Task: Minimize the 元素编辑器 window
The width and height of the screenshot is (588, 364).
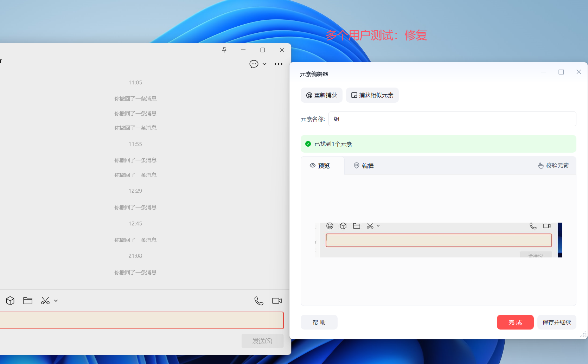Action: (x=543, y=72)
